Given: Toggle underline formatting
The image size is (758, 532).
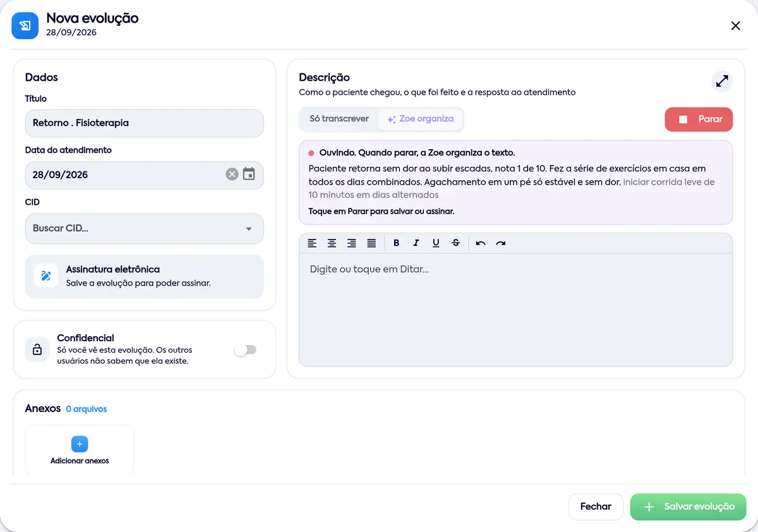Looking at the screenshot, I should tap(436, 243).
